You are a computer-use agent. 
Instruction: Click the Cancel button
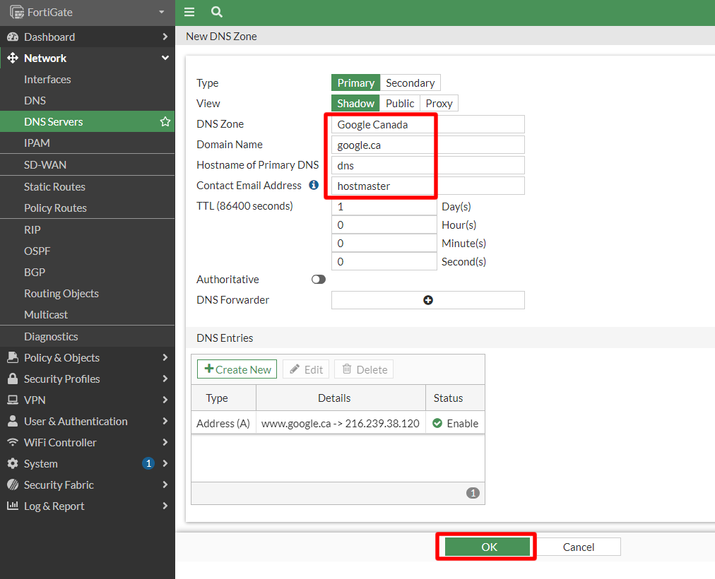click(578, 547)
